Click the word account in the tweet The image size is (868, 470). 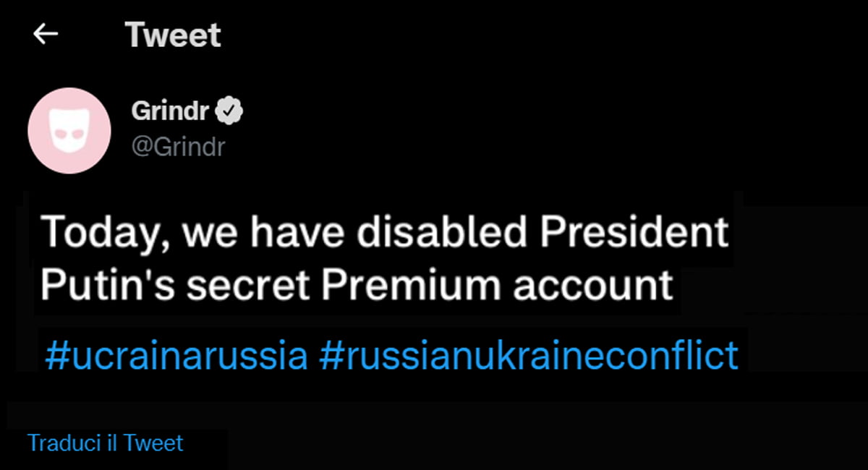593,286
